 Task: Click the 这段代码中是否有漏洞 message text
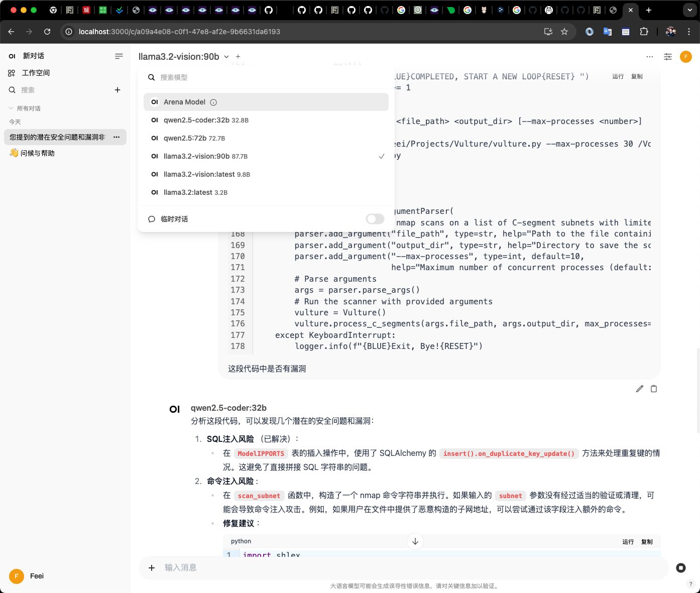click(x=267, y=369)
